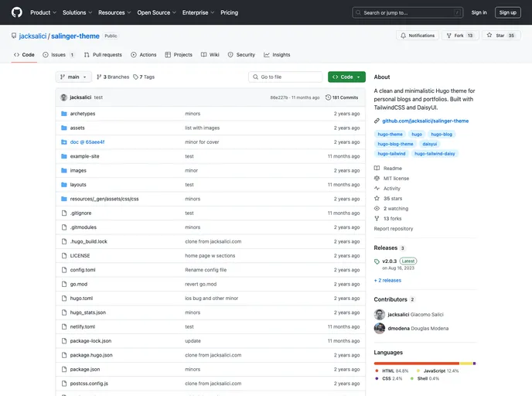Open the Enterprise dropdown

pyautogui.click(x=199, y=12)
